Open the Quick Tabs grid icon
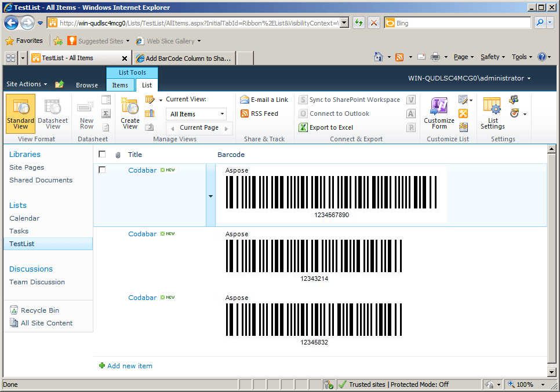Image resolution: width=560 pixels, height=392 pixels. (10, 58)
